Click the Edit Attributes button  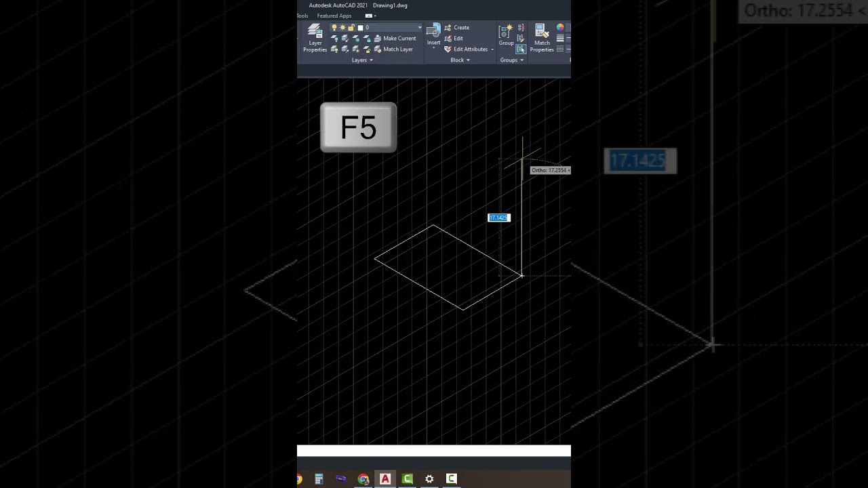coord(466,49)
